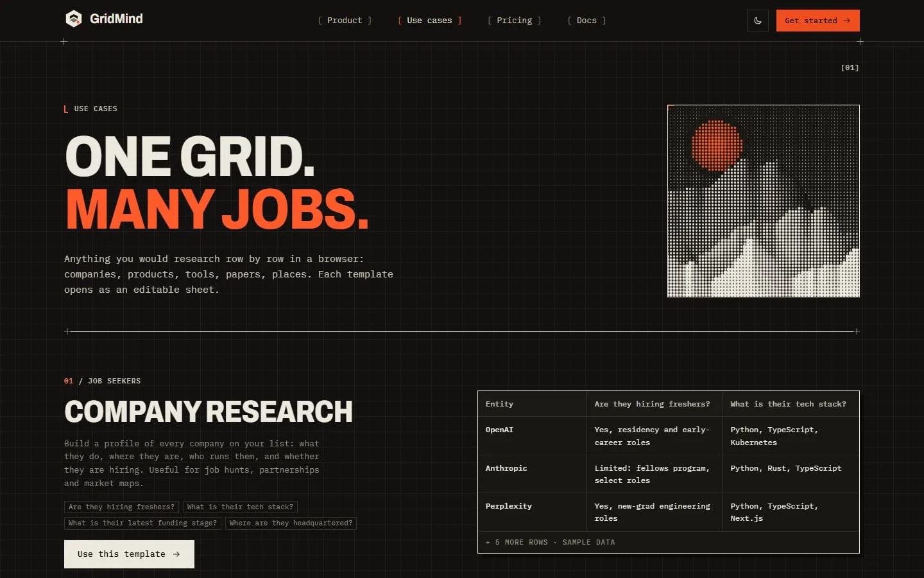This screenshot has width=924, height=578.
Task: Click the halftone mountain sunset image
Action: tap(764, 201)
